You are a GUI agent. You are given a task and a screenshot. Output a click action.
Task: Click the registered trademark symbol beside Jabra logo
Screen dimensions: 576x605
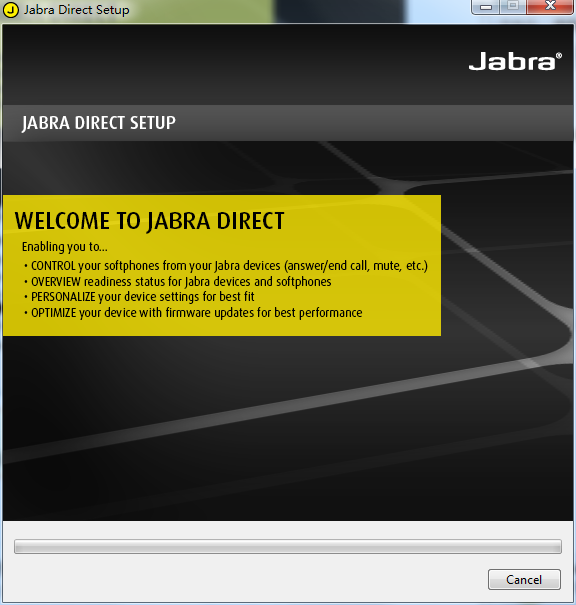(559, 56)
